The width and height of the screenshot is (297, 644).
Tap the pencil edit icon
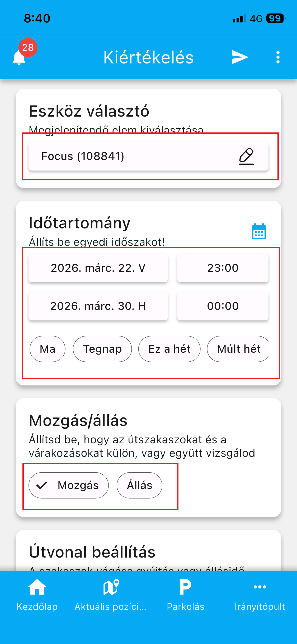[246, 156]
